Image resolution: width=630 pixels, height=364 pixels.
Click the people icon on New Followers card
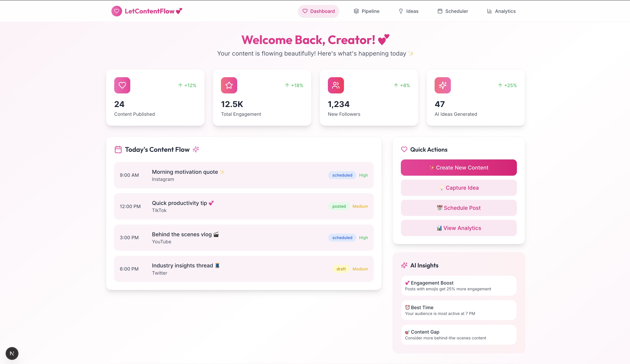(336, 85)
